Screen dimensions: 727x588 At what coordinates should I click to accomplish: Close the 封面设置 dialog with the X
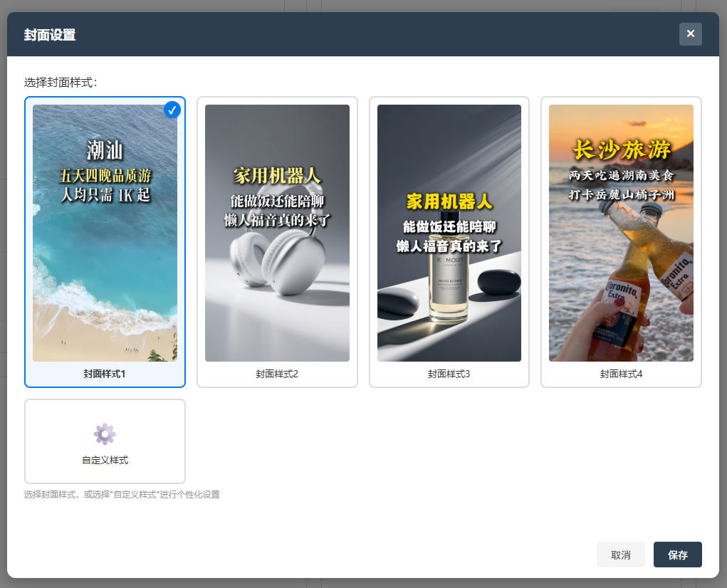tap(691, 34)
